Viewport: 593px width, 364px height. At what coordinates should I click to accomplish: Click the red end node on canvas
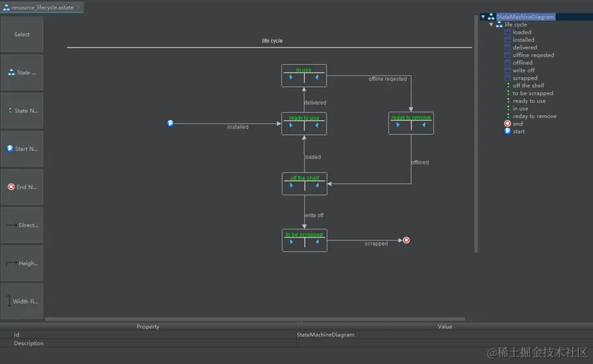click(406, 240)
